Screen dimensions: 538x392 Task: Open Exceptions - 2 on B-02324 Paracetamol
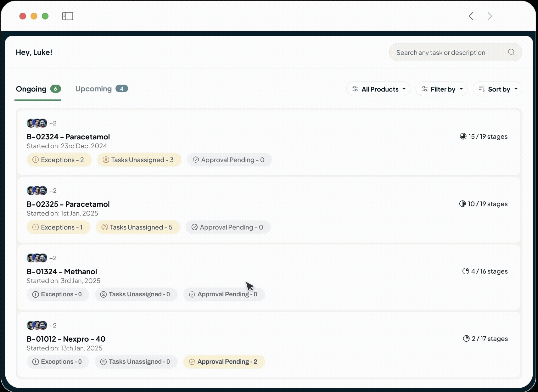(x=59, y=160)
